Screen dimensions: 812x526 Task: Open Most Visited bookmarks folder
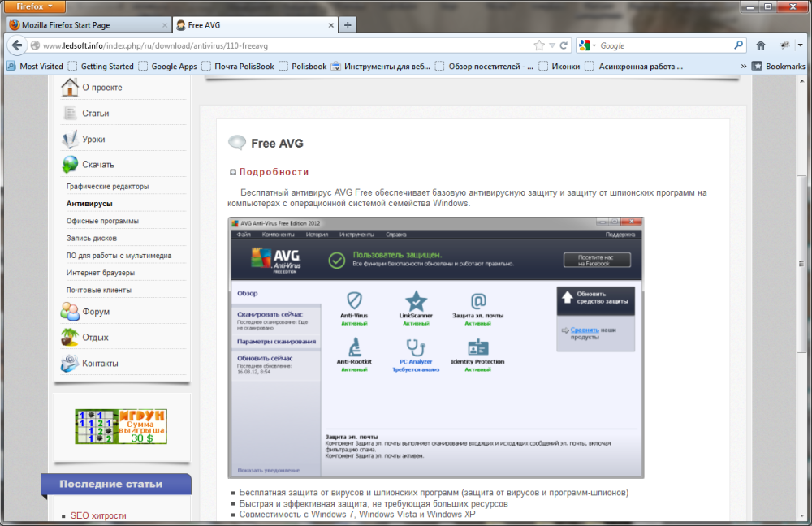tap(35, 67)
